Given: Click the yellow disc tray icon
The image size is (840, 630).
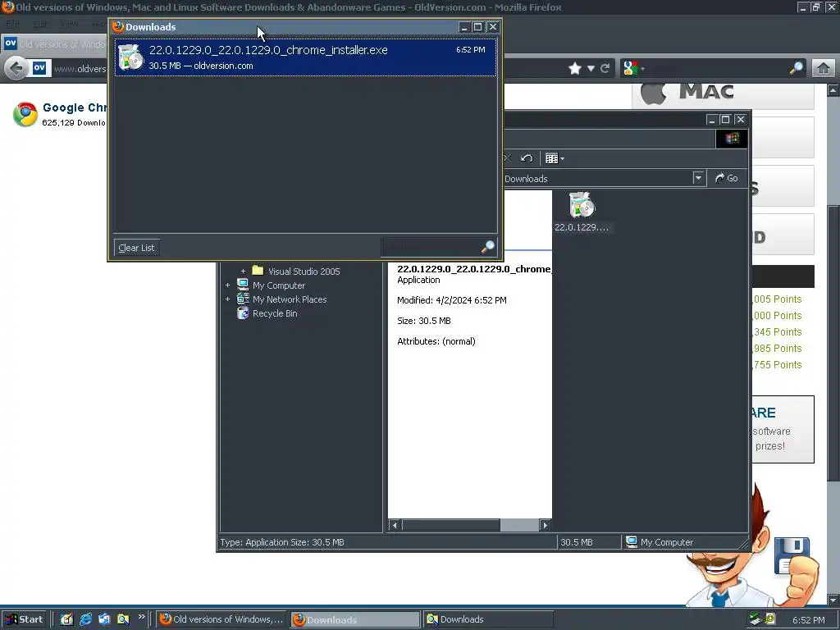Looking at the screenshot, I should point(769,619).
